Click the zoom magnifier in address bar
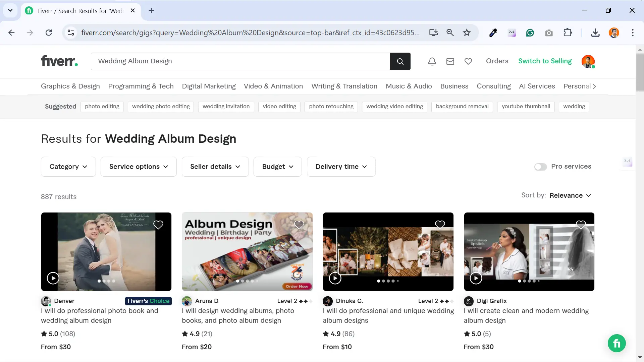Image resolution: width=644 pixels, height=362 pixels. coord(450,33)
